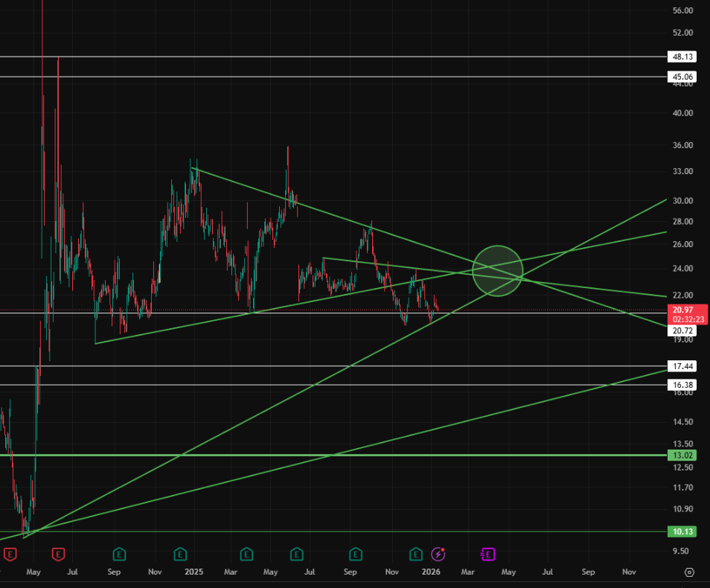Image resolution: width=710 pixels, height=588 pixels.
Task: Click the 33.00 price axis value
Action: 682,172
